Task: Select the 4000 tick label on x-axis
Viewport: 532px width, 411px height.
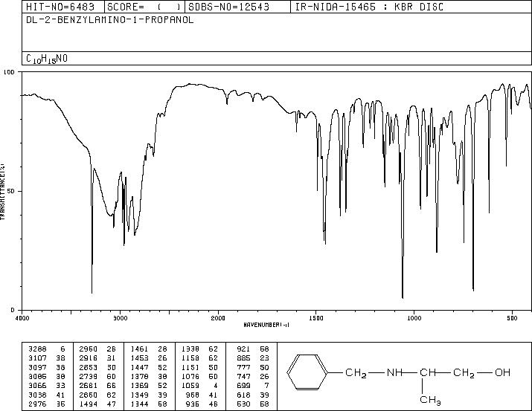Action: click(x=22, y=318)
